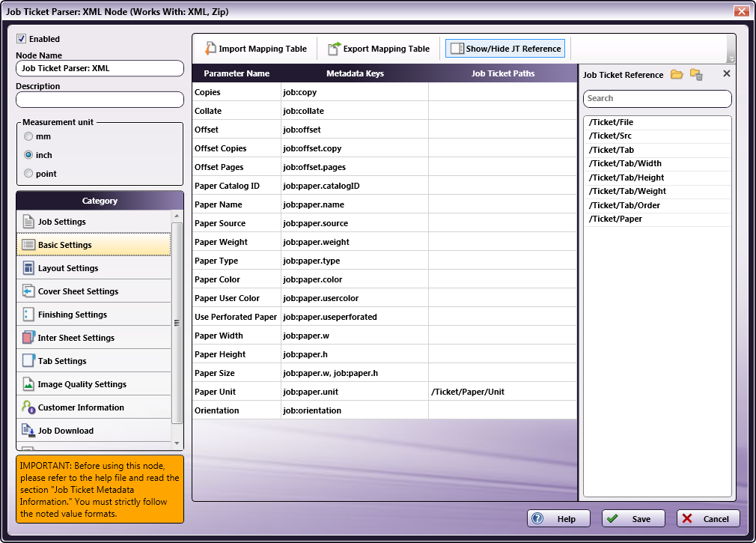Expand the toolbar overflow arrow
This screenshot has height=543, width=756.
pyautogui.click(x=731, y=59)
